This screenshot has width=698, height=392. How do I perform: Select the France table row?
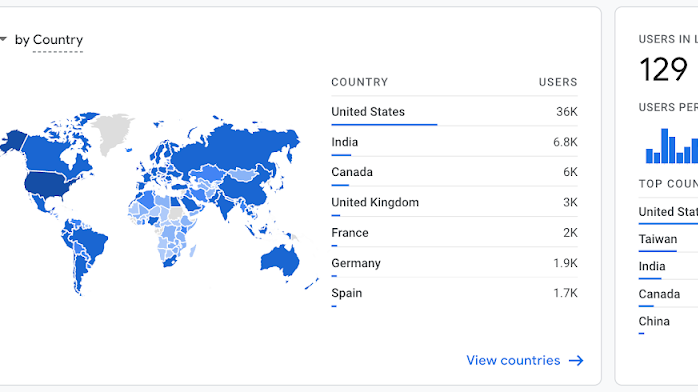[x=455, y=233]
